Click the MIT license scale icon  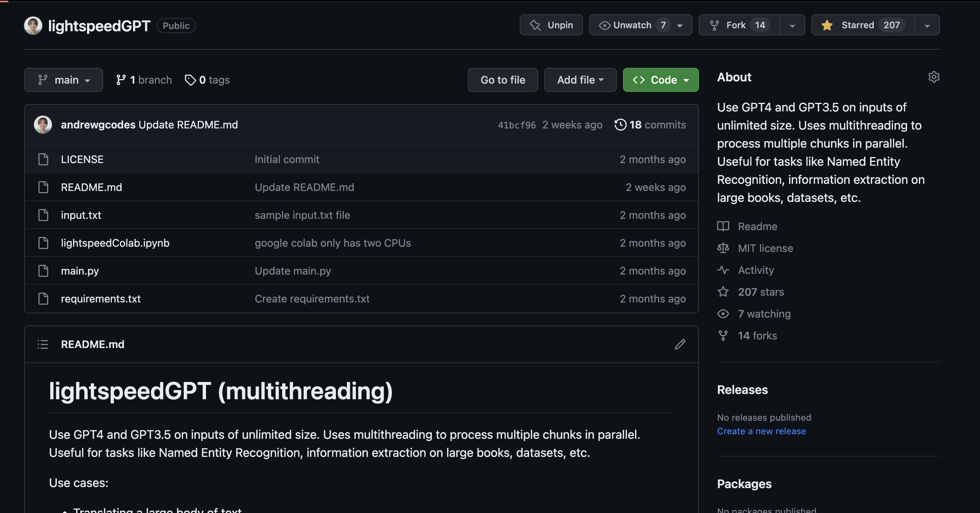point(723,248)
